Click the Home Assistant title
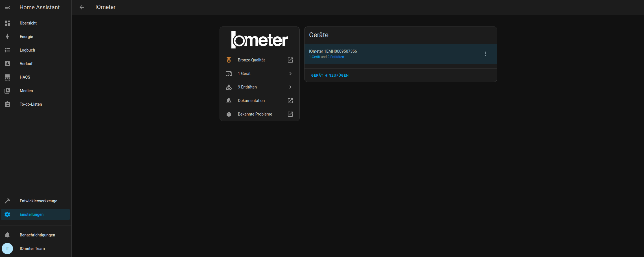This screenshot has height=257, width=644. pyautogui.click(x=40, y=7)
